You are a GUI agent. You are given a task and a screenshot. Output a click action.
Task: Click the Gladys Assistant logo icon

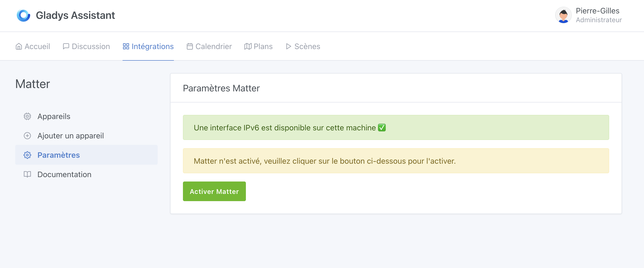coord(23,15)
